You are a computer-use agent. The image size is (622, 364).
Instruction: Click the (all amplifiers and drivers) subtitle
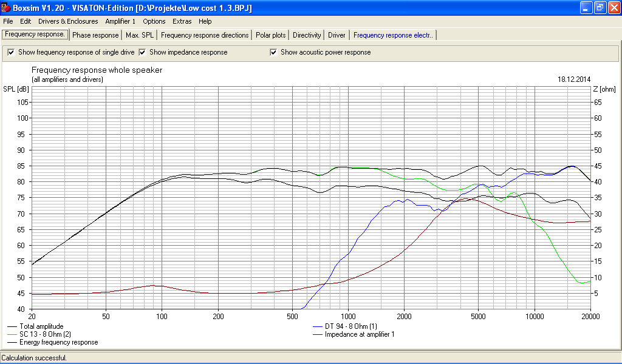[67, 79]
